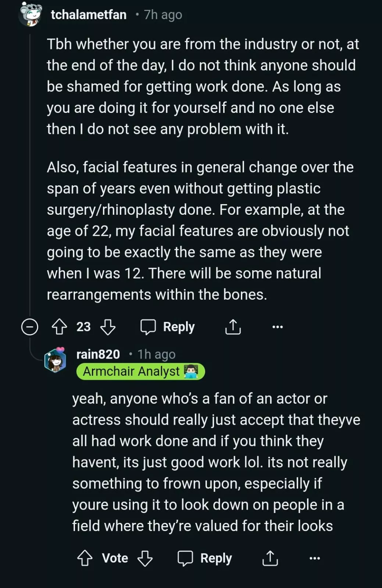The width and height of the screenshot is (382, 588).
Task: Downvote tchalametfan's comment
Action: (x=108, y=327)
